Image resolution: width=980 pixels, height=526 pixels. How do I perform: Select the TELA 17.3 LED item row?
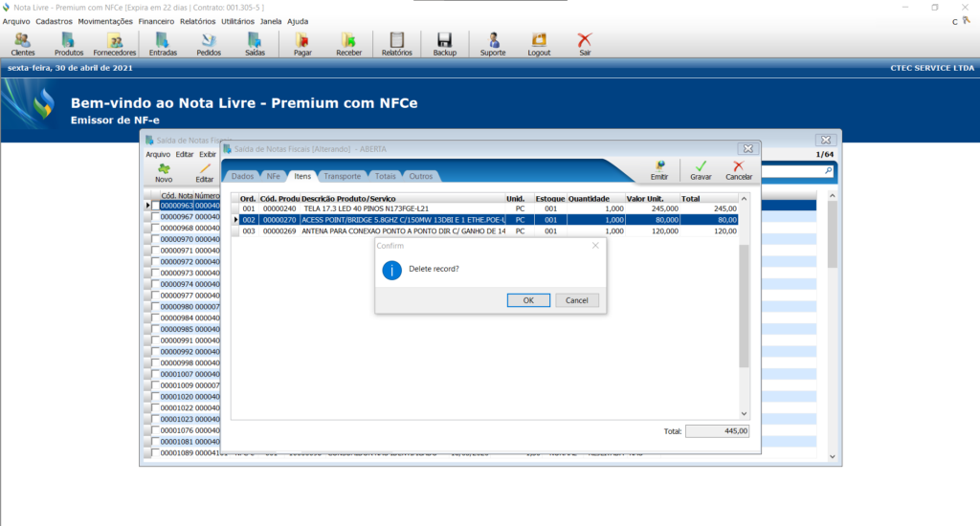(x=402, y=208)
